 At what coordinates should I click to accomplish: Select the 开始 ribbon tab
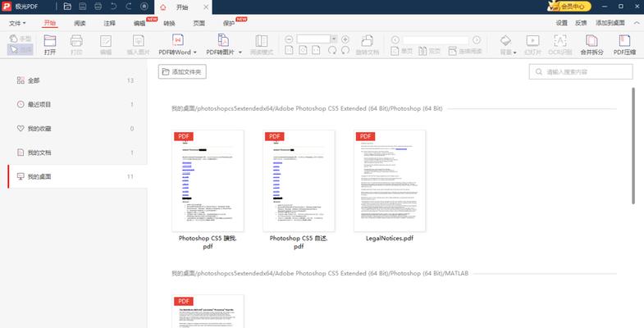click(50, 23)
